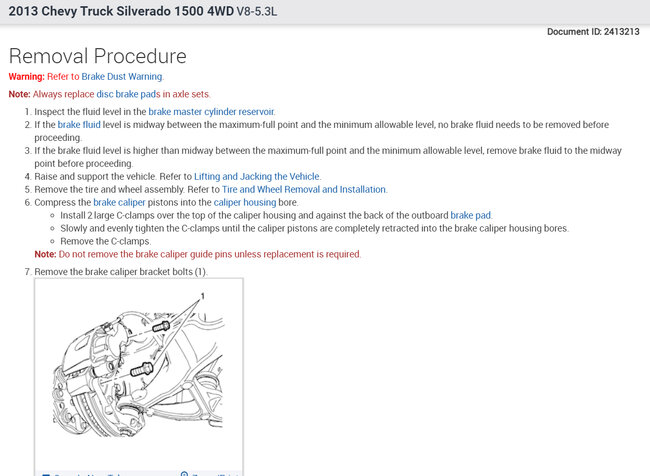
Task: Follow the caliper housing link
Action: click(x=245, y=202)
